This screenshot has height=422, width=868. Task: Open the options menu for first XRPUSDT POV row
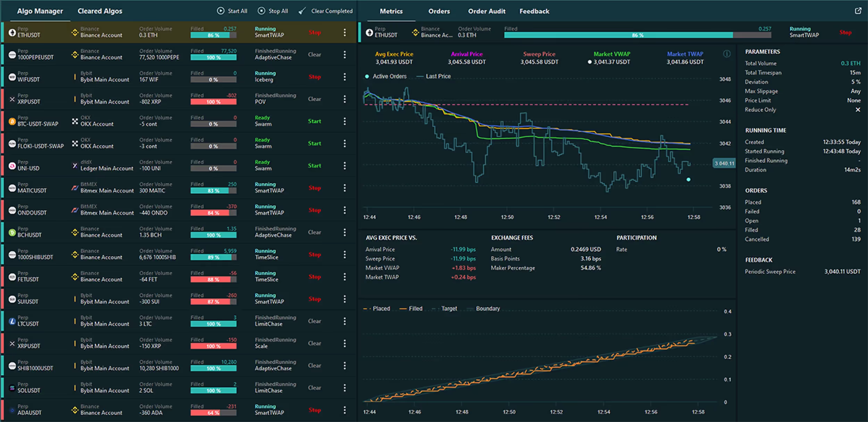[344, 99]
